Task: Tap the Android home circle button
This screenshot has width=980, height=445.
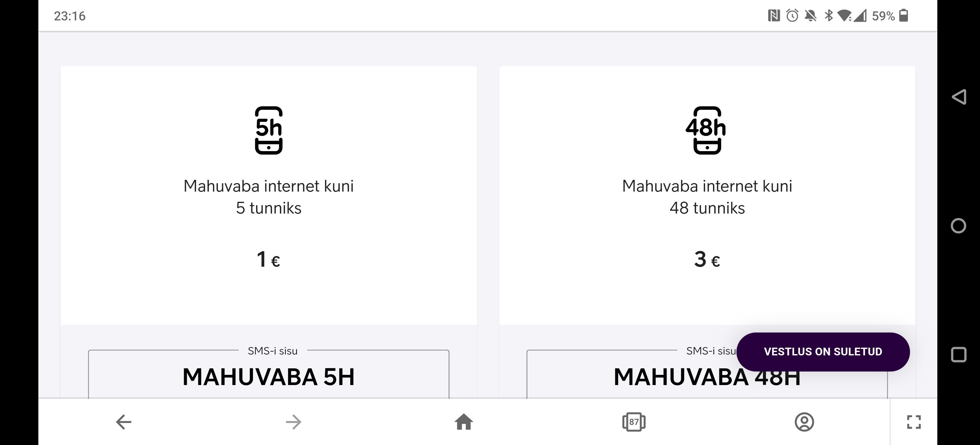Action: (958, 226)
